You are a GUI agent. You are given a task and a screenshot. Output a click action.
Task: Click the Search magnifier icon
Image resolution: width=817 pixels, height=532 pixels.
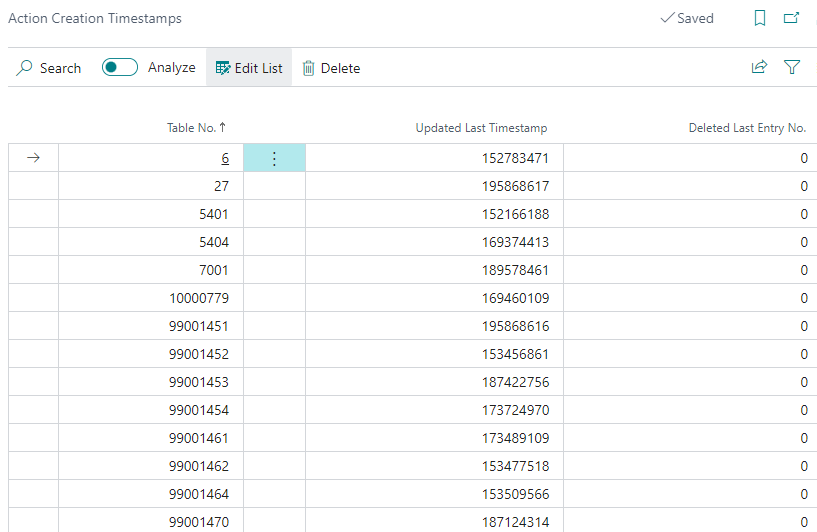26,68
